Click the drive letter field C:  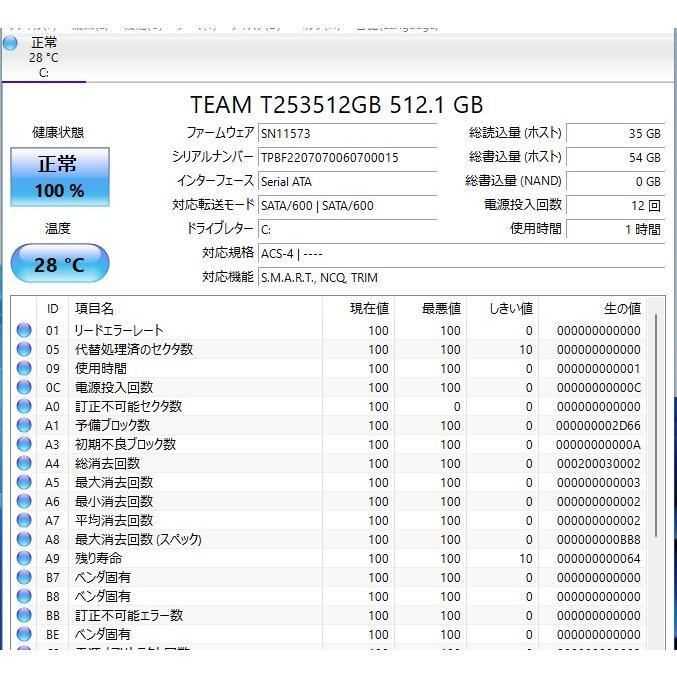point(348,229)
